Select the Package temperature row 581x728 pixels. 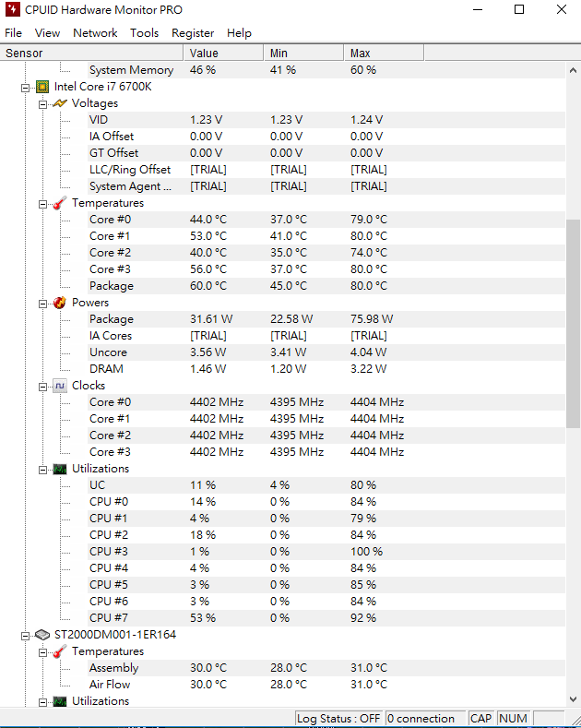pos(112,286)
